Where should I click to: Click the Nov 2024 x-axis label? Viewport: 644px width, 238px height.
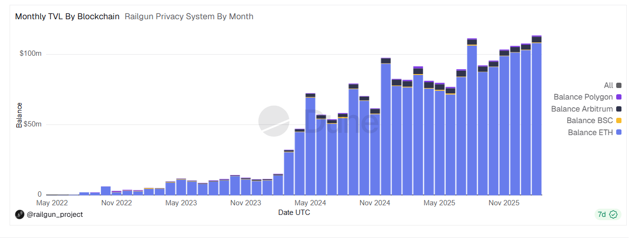[x=375, y=203]
